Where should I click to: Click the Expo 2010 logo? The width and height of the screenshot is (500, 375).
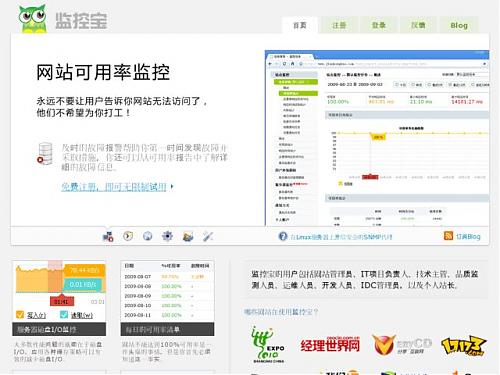coord(268,345)
